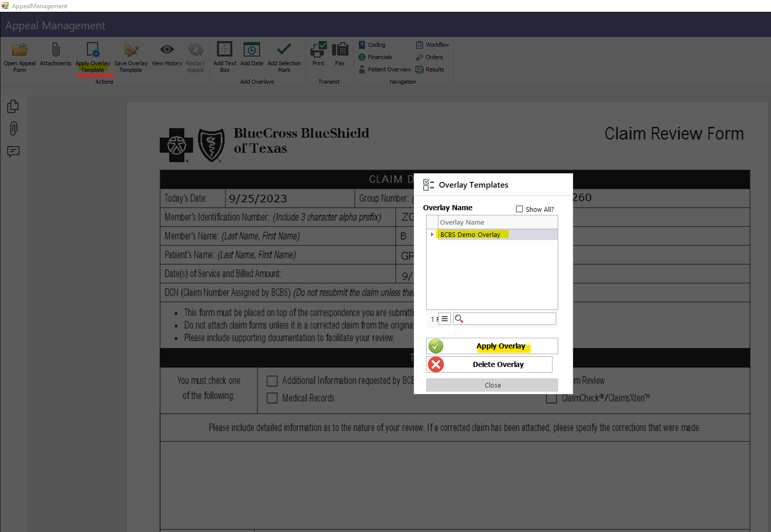Image resolution: width=771 pixels, height=532 pixels.
Task: Check the ClaimCheck/ClaimsXten box
Action: pyautogui.click(x=552, y=398)
